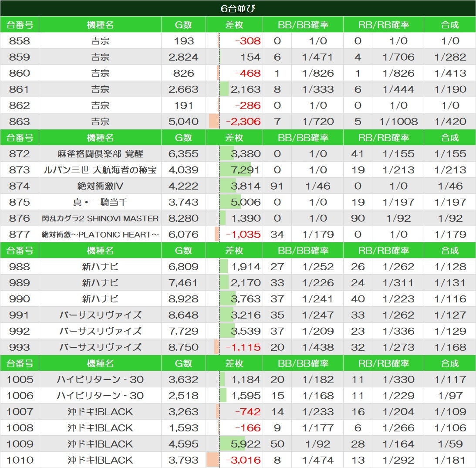Click BB count 91 for machine 874
Image resolution: width=476 pixels, height=468 pixels.
click(x=277, y=186)
